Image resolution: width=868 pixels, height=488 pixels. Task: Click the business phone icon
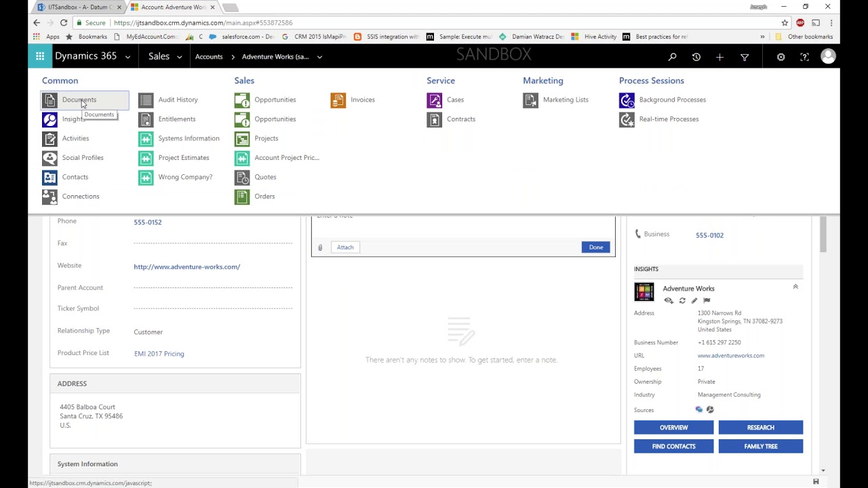point(637,234)
